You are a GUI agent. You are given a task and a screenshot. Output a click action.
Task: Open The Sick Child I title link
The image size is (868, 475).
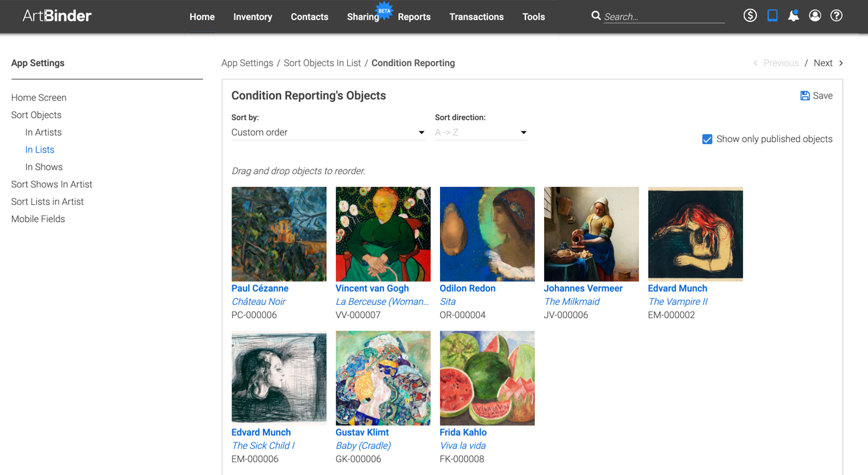point(262,446)
